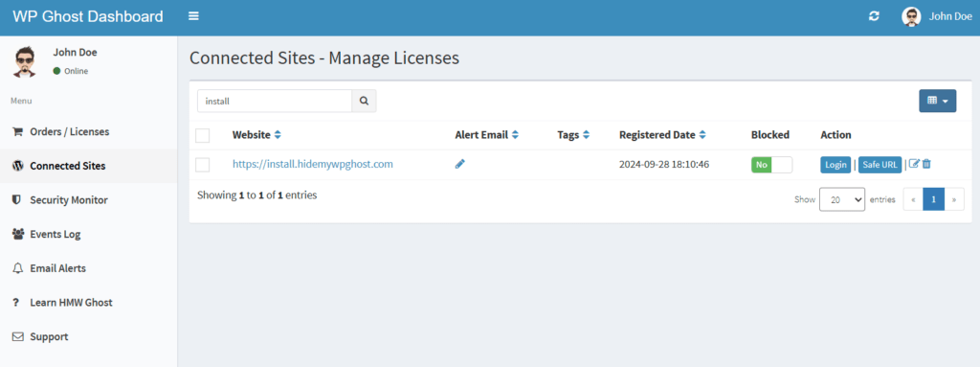
Task: Open the Show 20 entries dropdown
Action: tap(842, 199)
